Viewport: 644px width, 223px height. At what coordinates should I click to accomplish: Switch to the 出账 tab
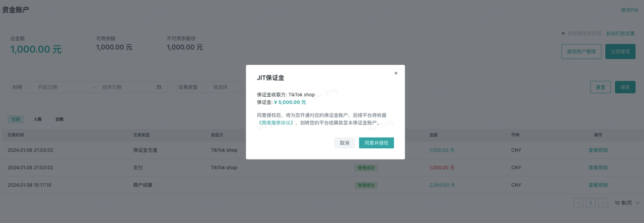tap(60, 119)
